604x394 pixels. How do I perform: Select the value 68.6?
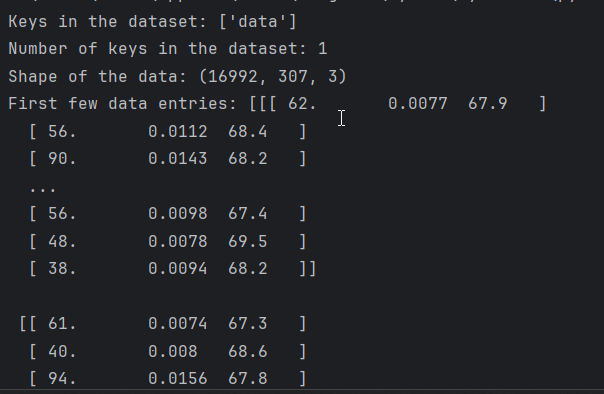point(248,352)
